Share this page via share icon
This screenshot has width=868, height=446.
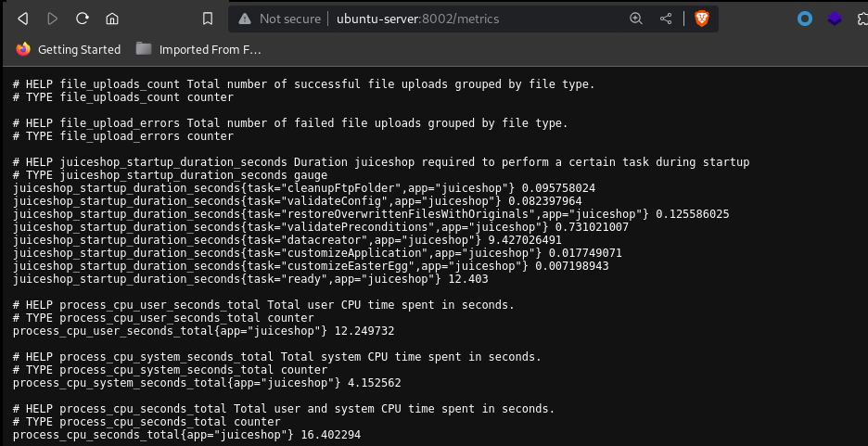click(666, 19)
